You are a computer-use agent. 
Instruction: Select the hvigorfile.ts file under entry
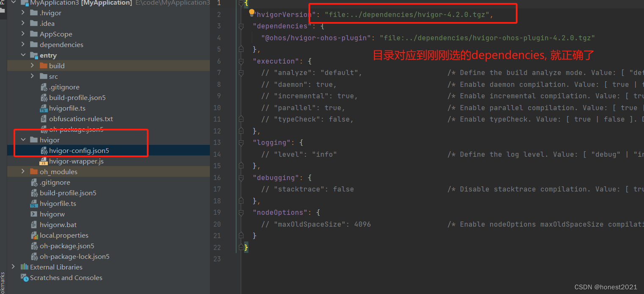tap(68, 108)
